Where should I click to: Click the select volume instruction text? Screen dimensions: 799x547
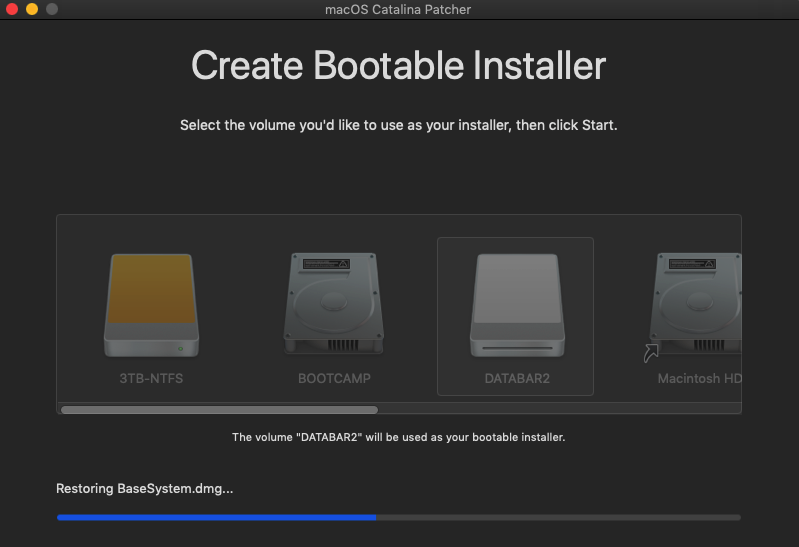[x=398, y=125]
